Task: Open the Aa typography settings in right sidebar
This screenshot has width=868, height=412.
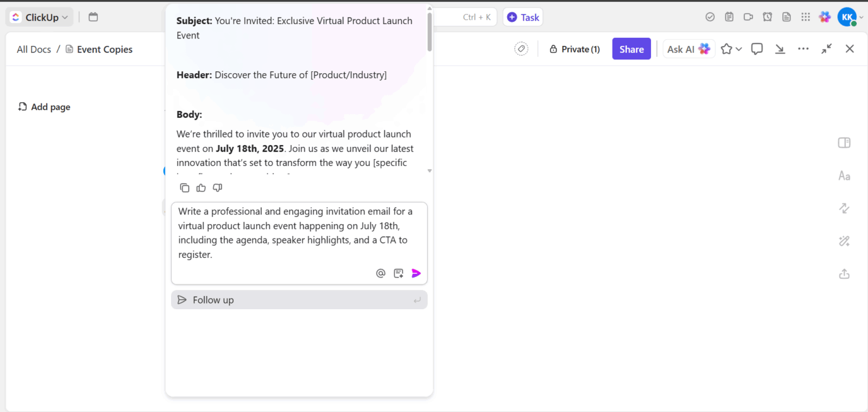Action: point(844,175)
